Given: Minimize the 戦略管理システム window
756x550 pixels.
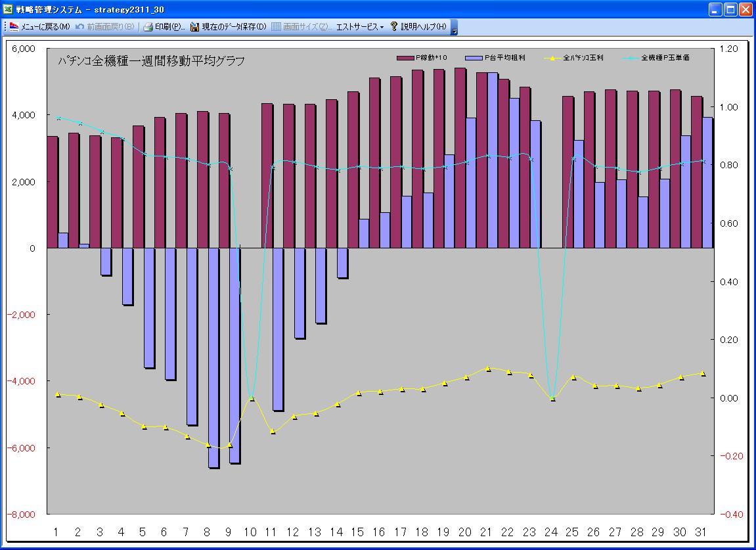Looking at the screenshot, I should point(715,9).
